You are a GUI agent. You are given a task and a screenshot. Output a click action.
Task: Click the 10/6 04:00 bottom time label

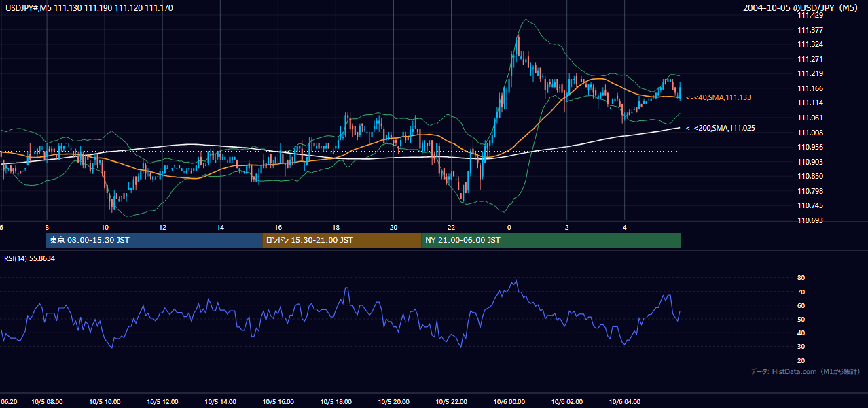(624, 402)
